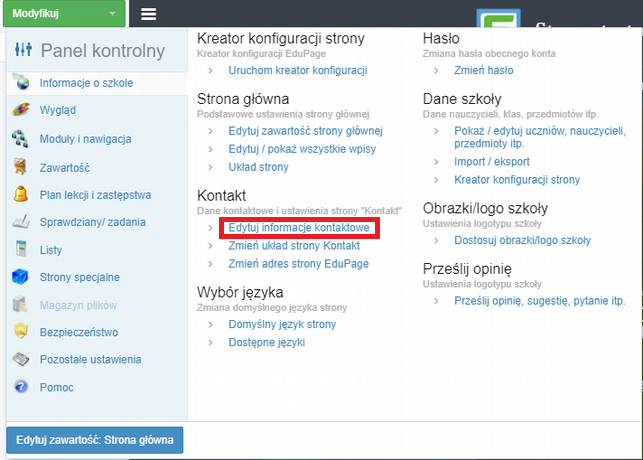The height and width of the screenshot is (460, 643).
Task: Click the blue cube icon for Strony specjalne
Action: (x=20, y=277)
